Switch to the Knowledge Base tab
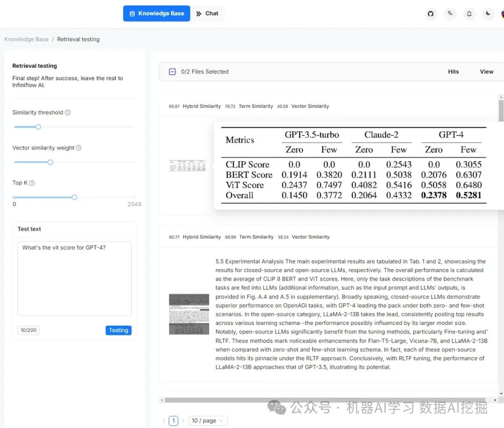Image resolution: width=504 pixels, height=428 pixels. (156, 14)
